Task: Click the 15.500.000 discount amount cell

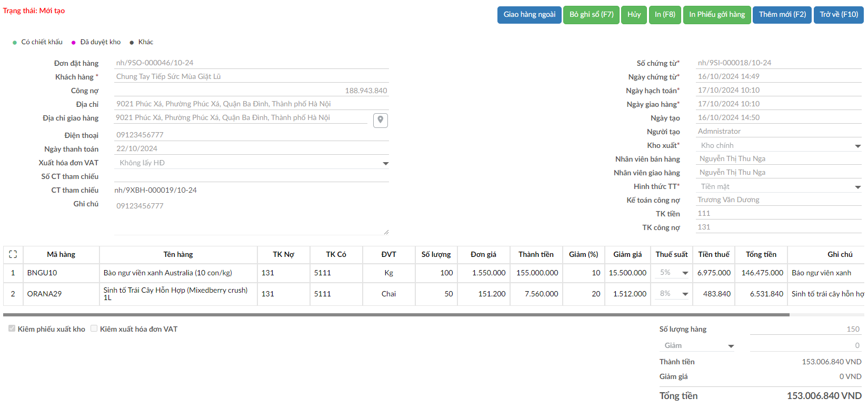Action: 627,273
